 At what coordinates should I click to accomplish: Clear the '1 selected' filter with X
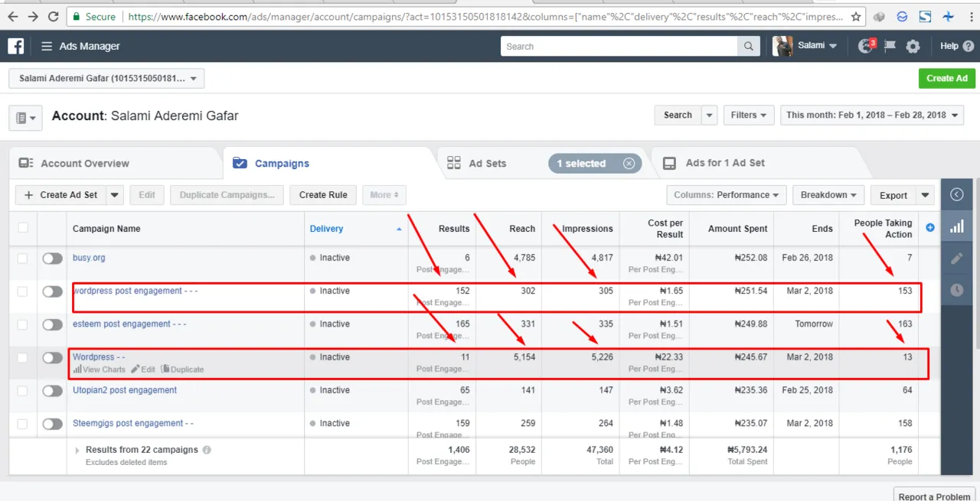coord(629,163)
